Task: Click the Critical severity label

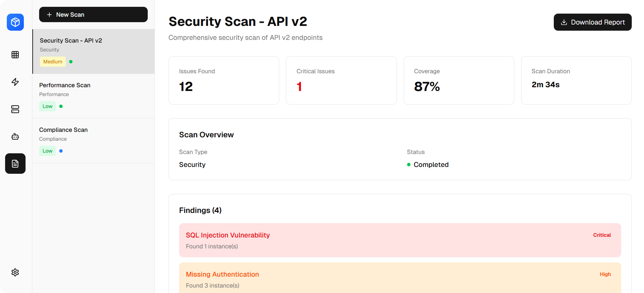Action: pyautogui.click(x=602, y=235)
